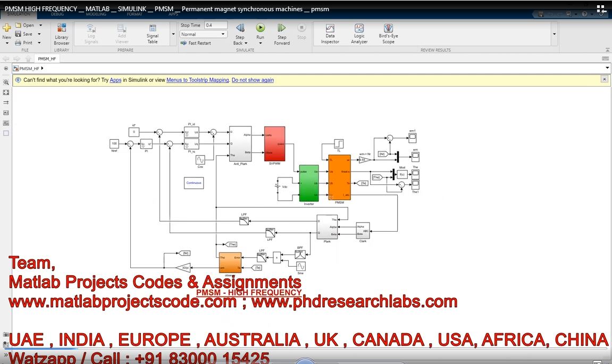Switch to the PMSM_HF model tab
Screen dimensions: 612x364
(47, 59)
